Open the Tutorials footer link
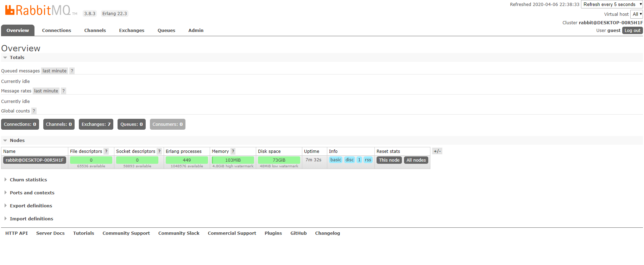Viewport: 644px width, 265px height. point(84,233)
